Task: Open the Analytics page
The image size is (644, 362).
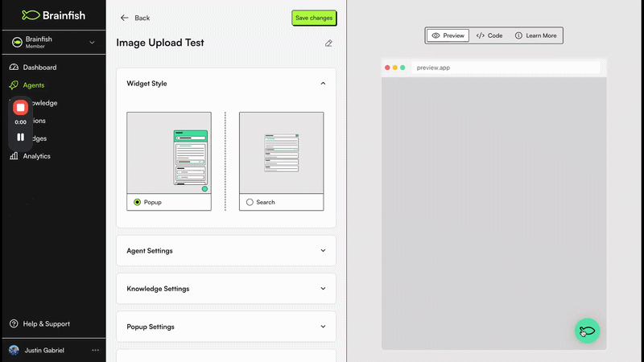Action: coord(36,156)
